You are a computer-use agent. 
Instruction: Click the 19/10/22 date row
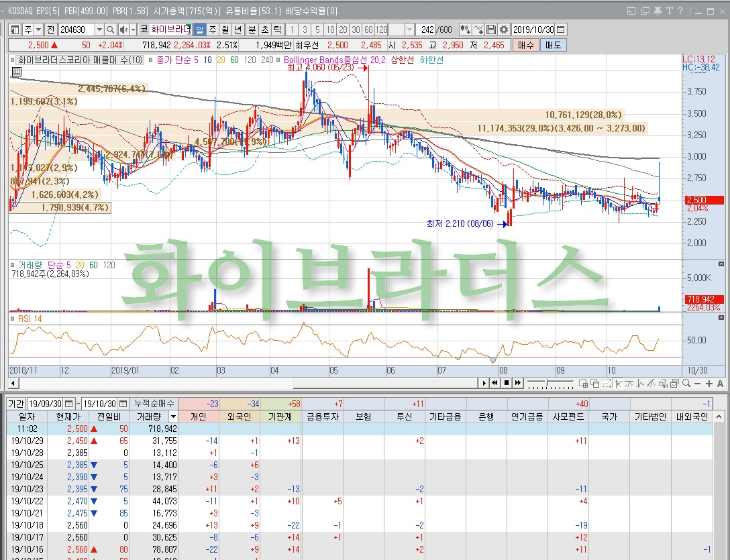(360, 502)
